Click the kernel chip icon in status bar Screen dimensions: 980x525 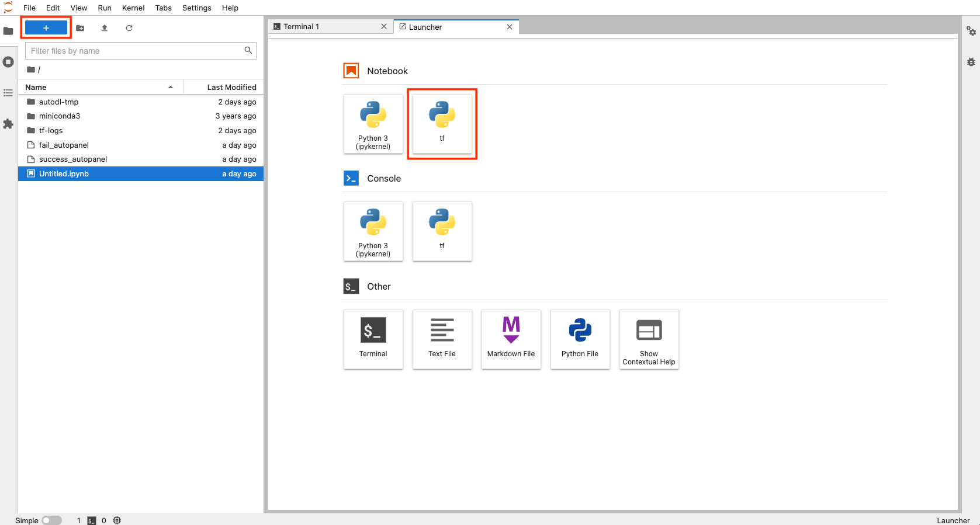117,520
